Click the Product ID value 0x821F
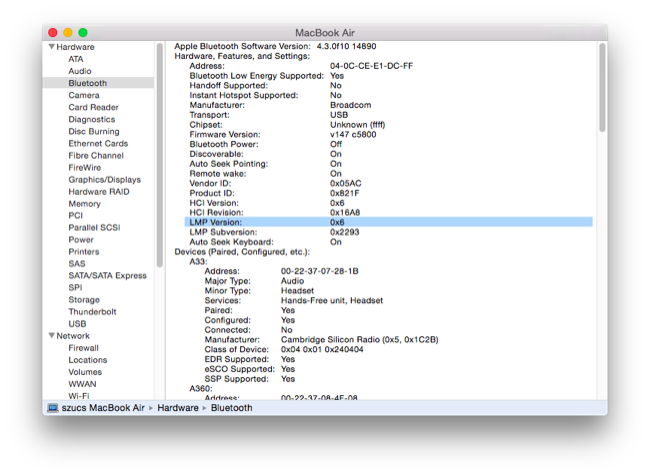 (x=344, y=193)
